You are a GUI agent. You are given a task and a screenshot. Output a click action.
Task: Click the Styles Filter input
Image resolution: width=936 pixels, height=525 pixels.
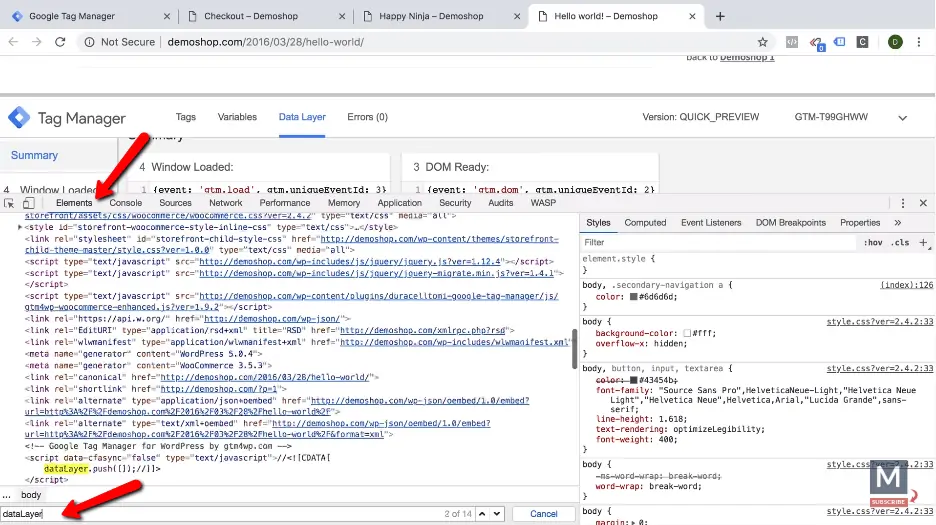point(719,242)
